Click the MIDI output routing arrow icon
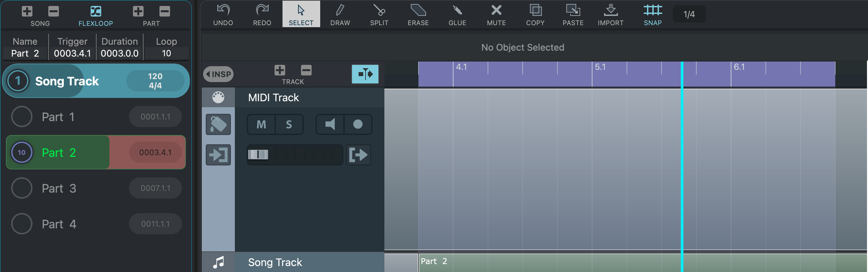Viewport: 868px width, 272px height. (358, 155)
